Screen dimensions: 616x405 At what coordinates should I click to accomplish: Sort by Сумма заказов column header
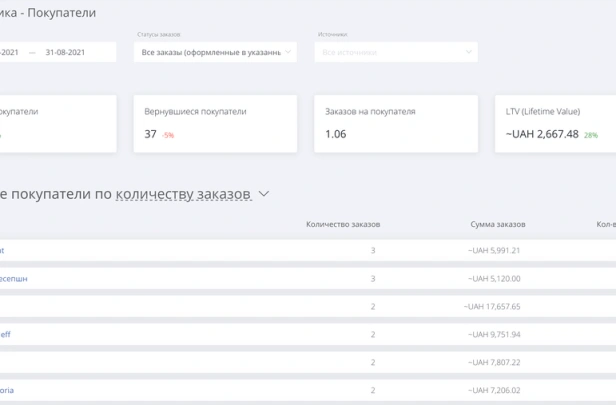coord(497,224)
